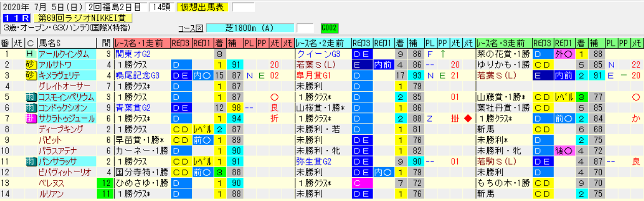Click the magenta C cell in ベレヌス row
The height and width of the screenshot is (201, 644).
[362, 183]
